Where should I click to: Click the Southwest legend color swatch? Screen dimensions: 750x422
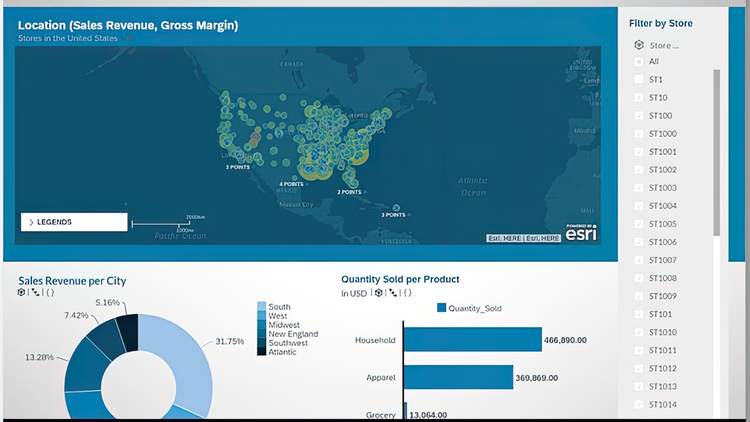pyautogui.click(x=261, y=343)
